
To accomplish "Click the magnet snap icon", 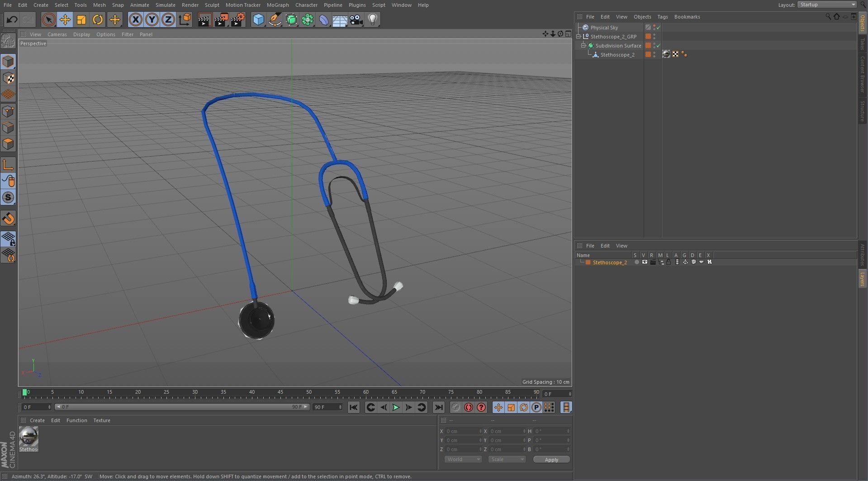I will pyautogui.click(x=8, y=219).
